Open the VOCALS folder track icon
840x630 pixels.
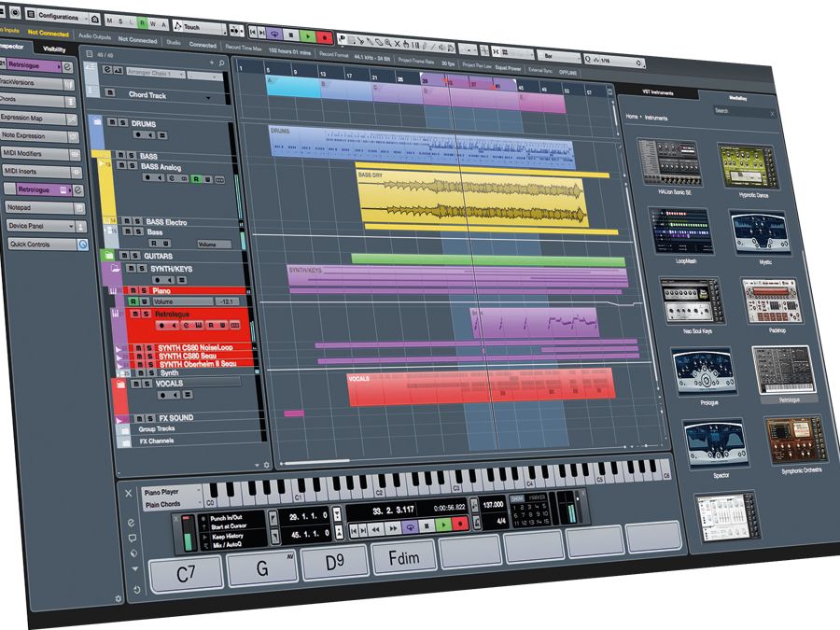[x=120, y=385]
